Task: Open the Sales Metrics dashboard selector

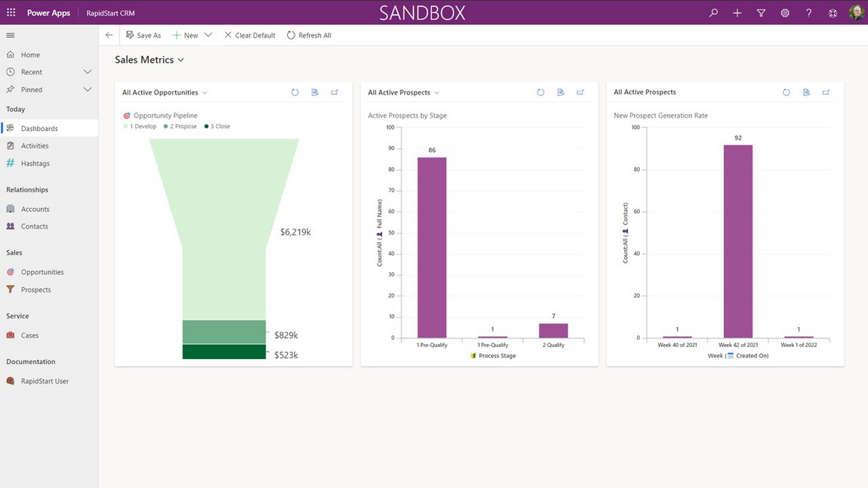Action: pyautogui.click(x=150, y=60)
